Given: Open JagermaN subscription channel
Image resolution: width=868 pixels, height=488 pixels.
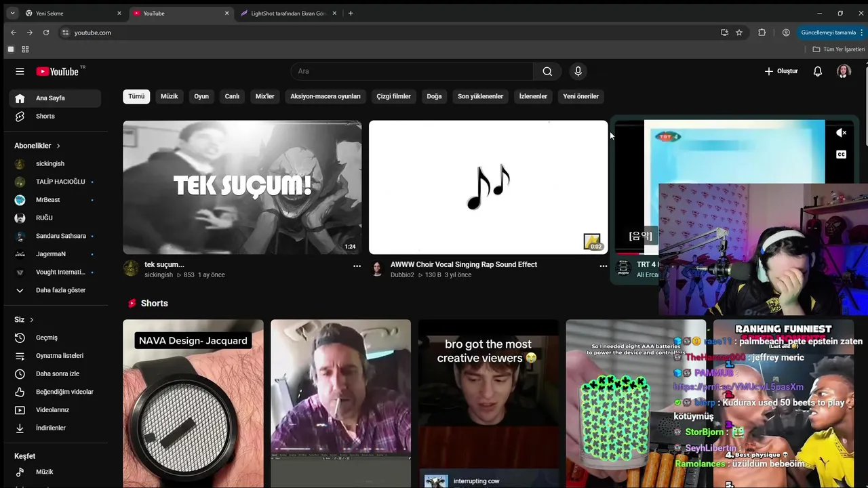Looking at the screenshot, I should point(55,254).
